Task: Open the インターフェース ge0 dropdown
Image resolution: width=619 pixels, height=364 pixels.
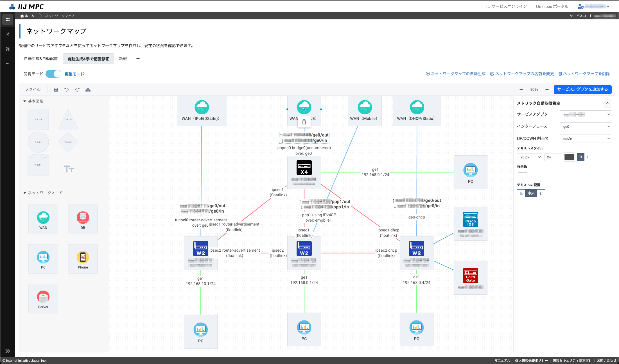Action: [x=585, y=127]
